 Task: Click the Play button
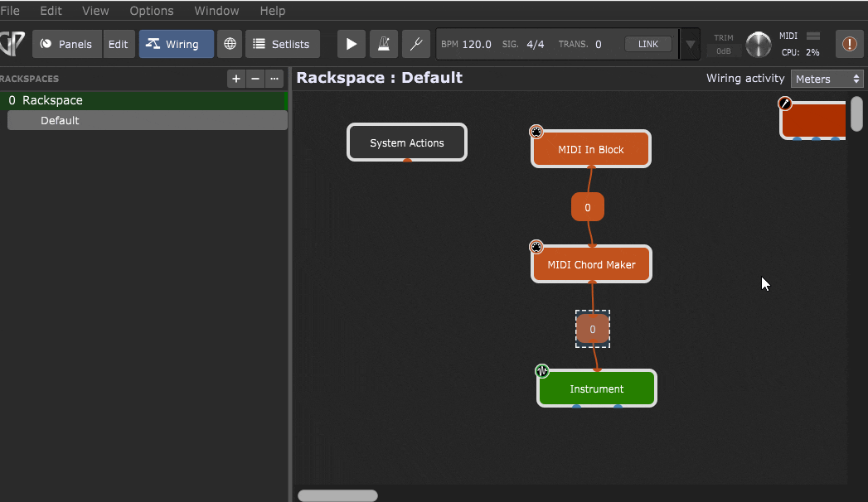(351, 44)
